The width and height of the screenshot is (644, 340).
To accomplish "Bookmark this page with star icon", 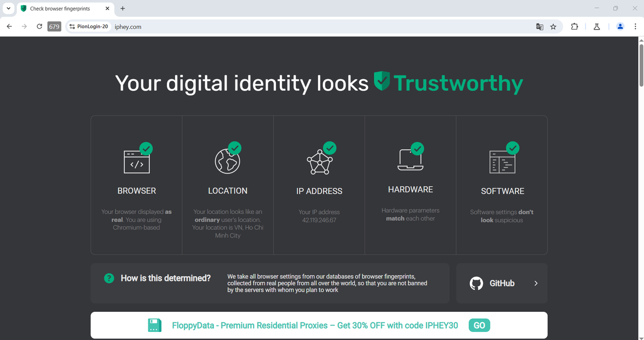I will point(553,27).
